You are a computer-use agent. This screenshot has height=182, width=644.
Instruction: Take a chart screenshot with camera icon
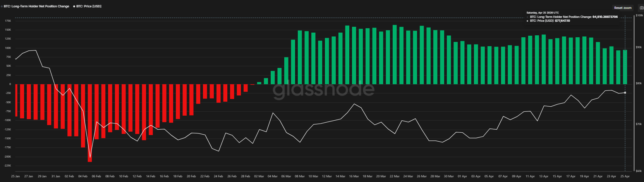click(x=641, y=8)
